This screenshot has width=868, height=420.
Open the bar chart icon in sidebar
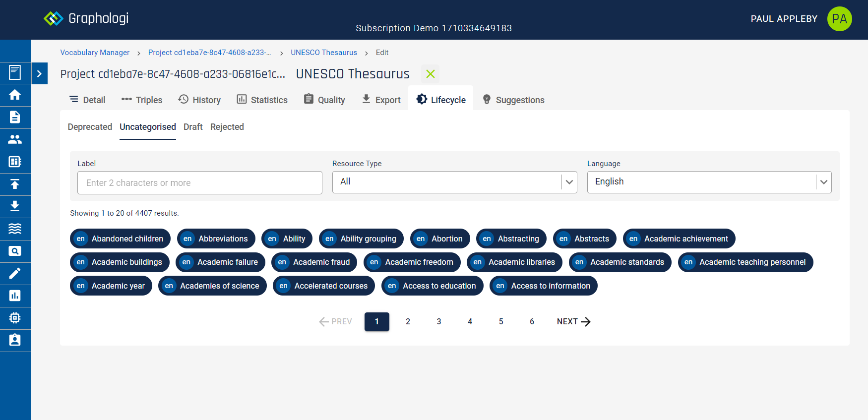[x=15, y=296]
